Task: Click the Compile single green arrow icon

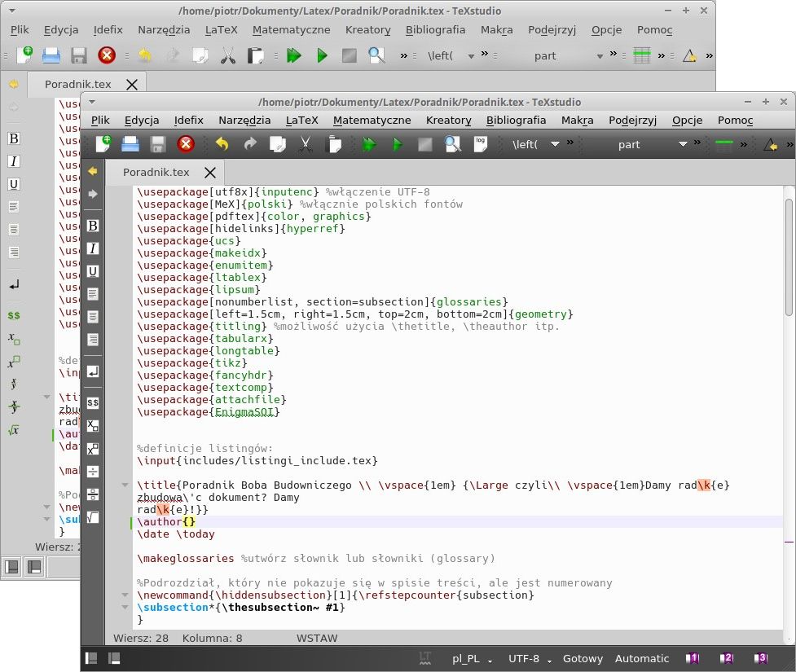Action: coord(398,144)
